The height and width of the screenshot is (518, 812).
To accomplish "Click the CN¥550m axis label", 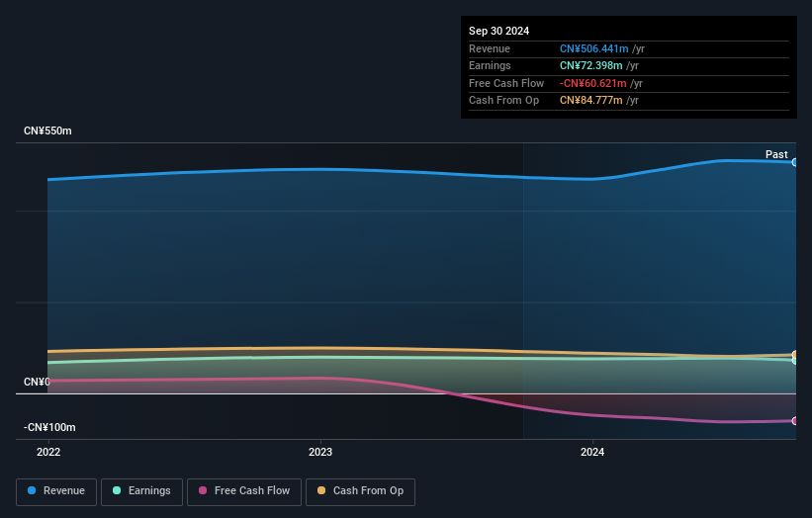I will coord(47,130).
